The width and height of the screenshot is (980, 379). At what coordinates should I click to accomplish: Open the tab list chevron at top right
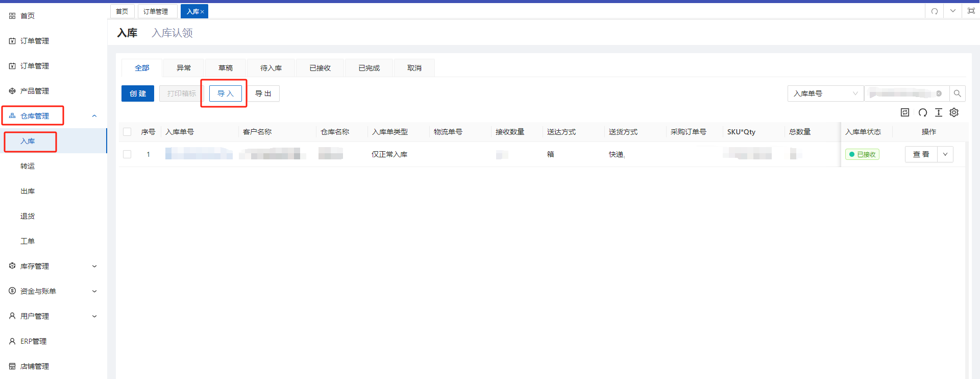[x=953, y=11]
